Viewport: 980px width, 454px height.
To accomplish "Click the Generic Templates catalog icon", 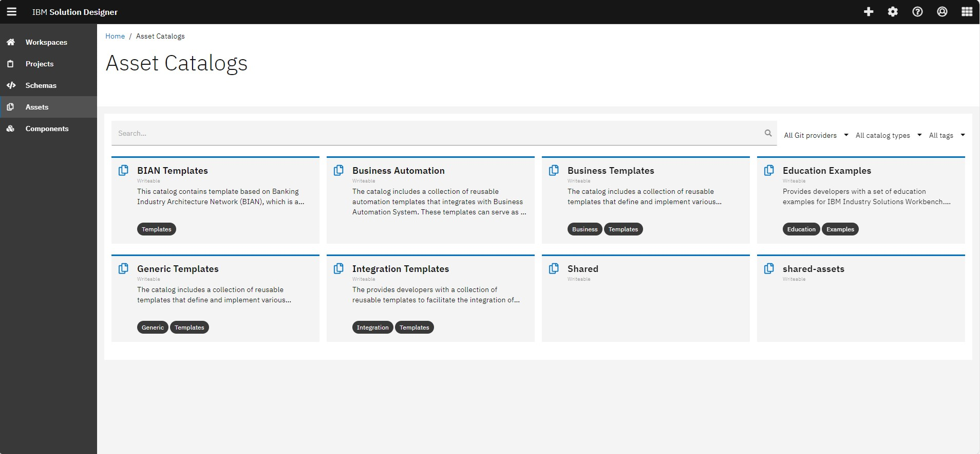I will tap(123, 268).
